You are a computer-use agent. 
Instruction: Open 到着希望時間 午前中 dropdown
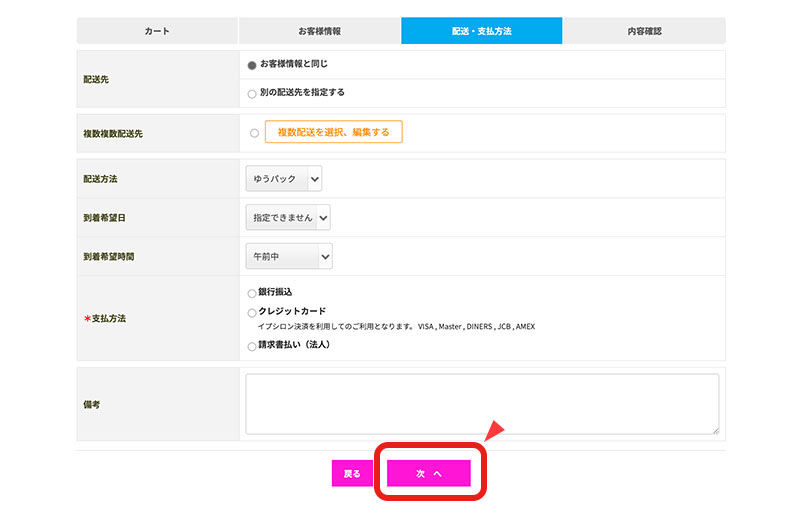point(288,257)
